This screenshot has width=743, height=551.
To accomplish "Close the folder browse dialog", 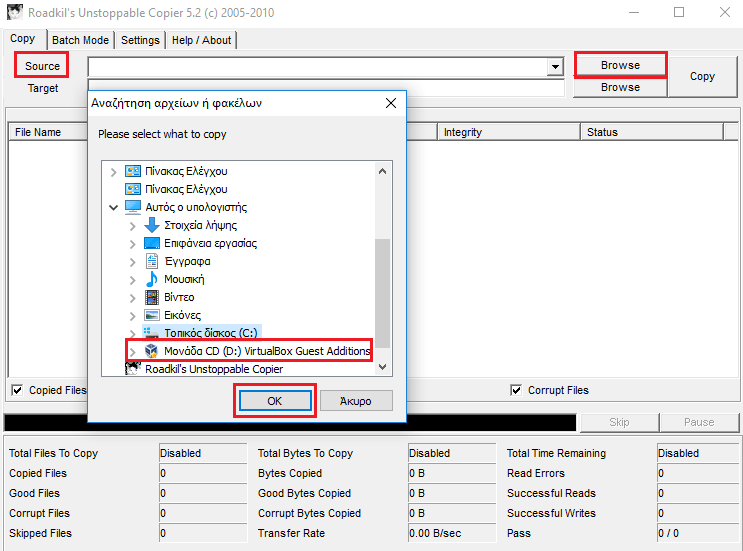I will pyautogui.click(x=391, y=103).
